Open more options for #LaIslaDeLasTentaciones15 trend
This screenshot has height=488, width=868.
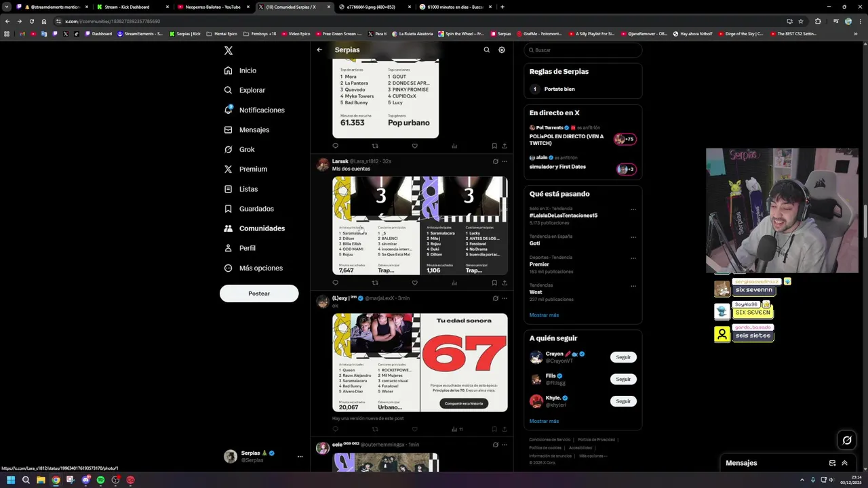point(633,209)
